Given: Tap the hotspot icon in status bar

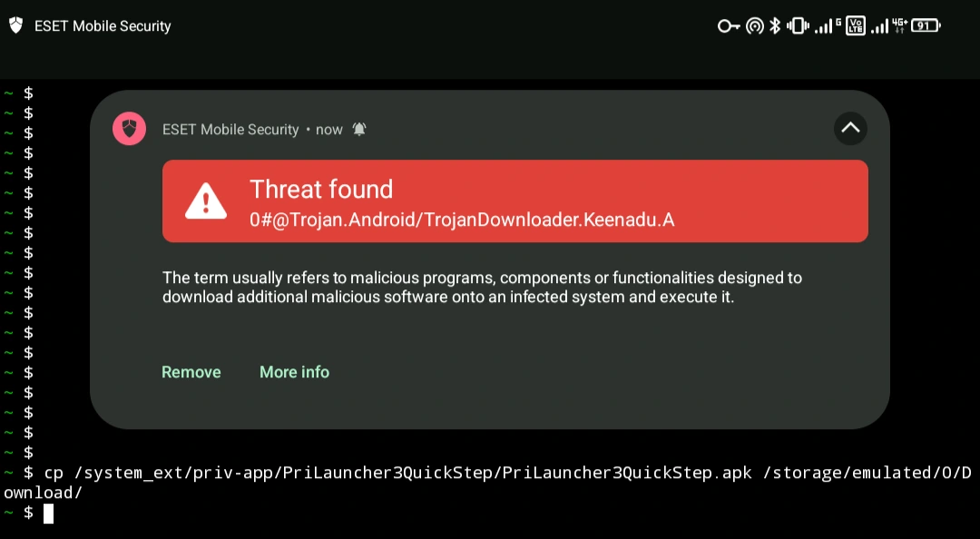Looking at the screenshot, I should [x=755, y=25].
